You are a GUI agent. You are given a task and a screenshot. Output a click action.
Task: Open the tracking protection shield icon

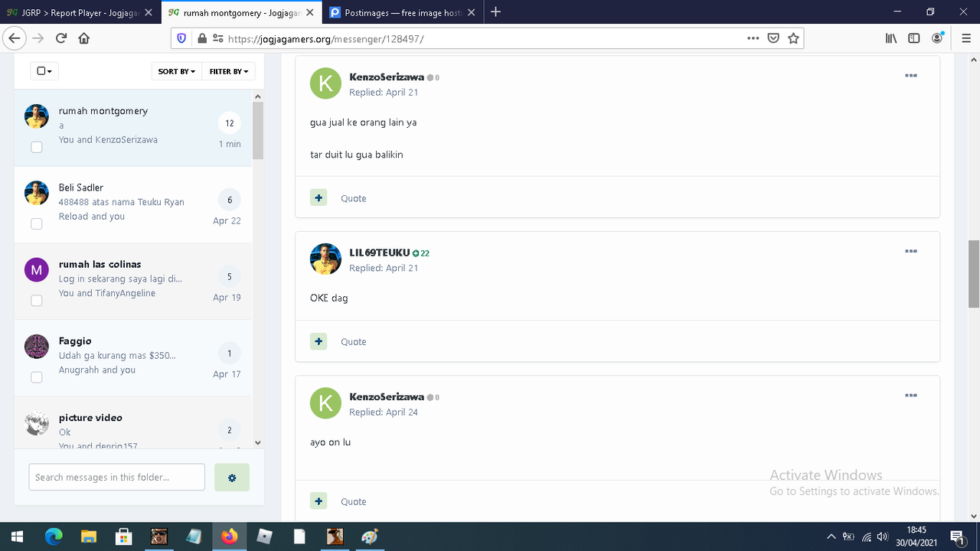[181, 38]
